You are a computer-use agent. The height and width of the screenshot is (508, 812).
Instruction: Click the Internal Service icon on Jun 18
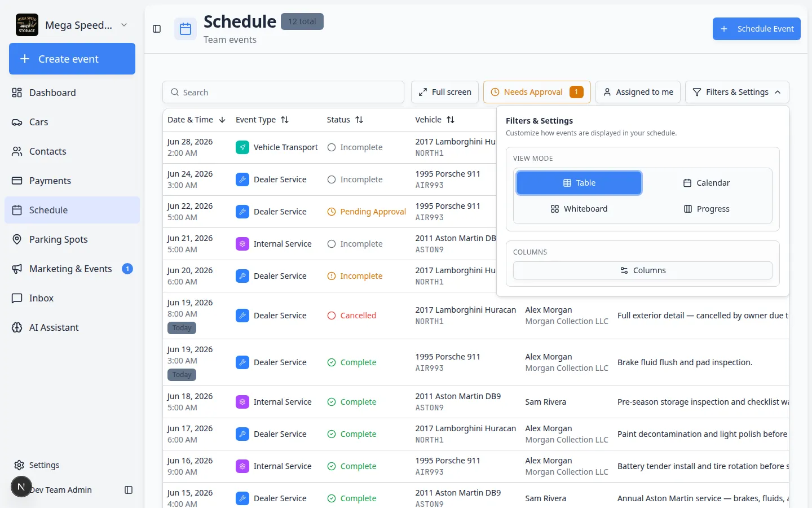[242, 402]
